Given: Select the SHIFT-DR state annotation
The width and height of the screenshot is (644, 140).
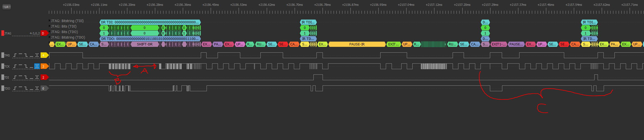Looking at the screenshot, I should tap(145, 44).
